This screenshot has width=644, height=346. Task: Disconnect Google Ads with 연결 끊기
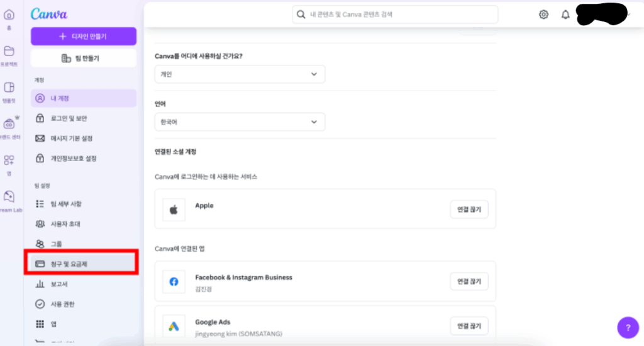(x=469, y=326)
